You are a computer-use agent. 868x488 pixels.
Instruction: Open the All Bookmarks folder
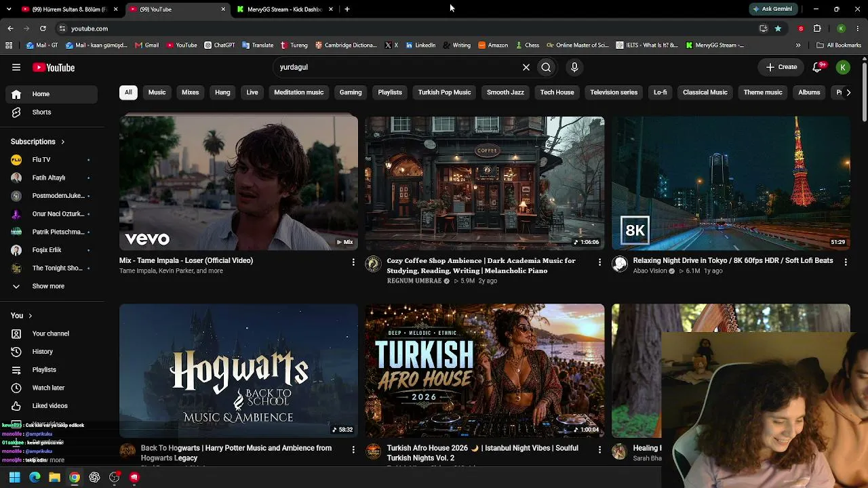[x=839, y=45]
